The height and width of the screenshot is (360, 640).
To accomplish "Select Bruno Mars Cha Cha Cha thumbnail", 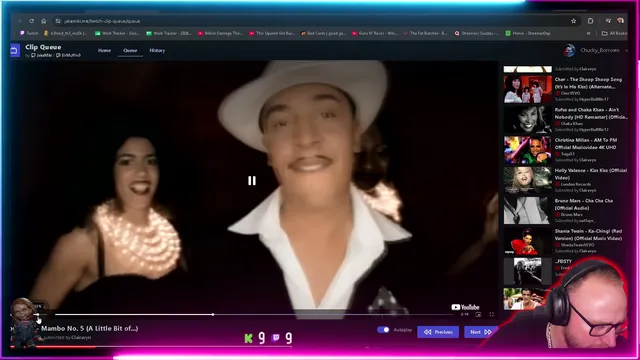I will [x=527, y=211].
